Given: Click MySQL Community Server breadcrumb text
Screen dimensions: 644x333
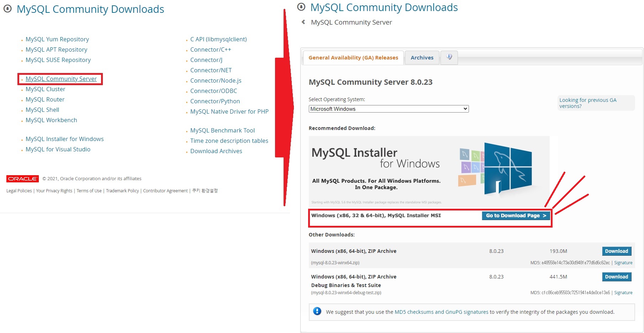Looking at the screenshot, I should (x=351, y=22).
